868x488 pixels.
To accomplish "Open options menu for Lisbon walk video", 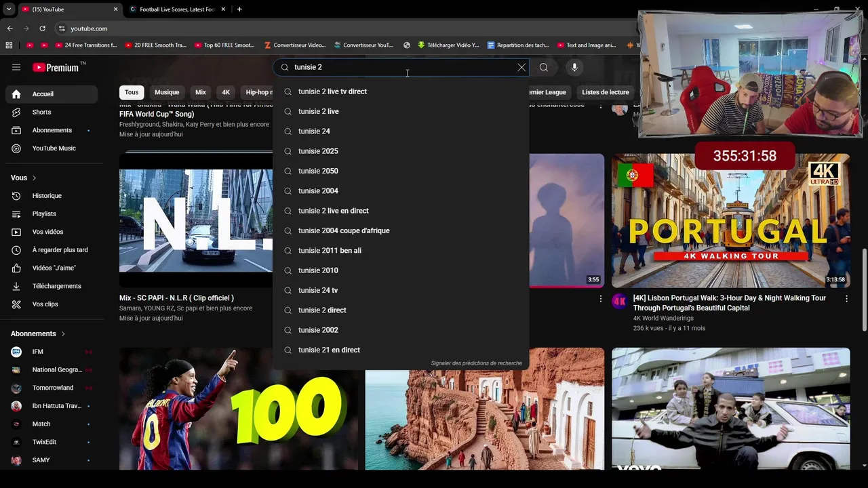I will [846, 298].
